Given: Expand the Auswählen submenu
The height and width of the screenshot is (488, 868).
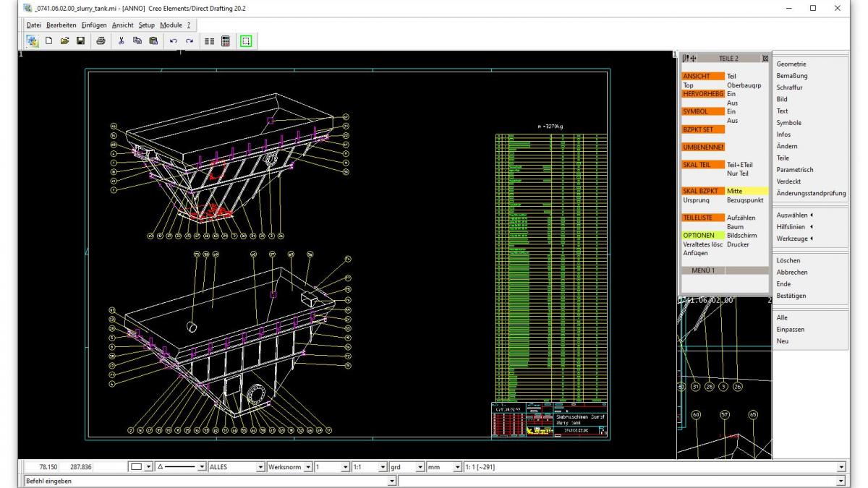Looking at the screenshot, I should tap(792, 215).
